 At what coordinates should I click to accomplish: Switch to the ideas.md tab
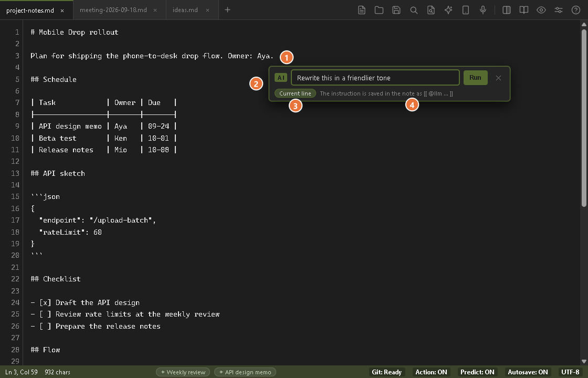(x=185, y=10)
